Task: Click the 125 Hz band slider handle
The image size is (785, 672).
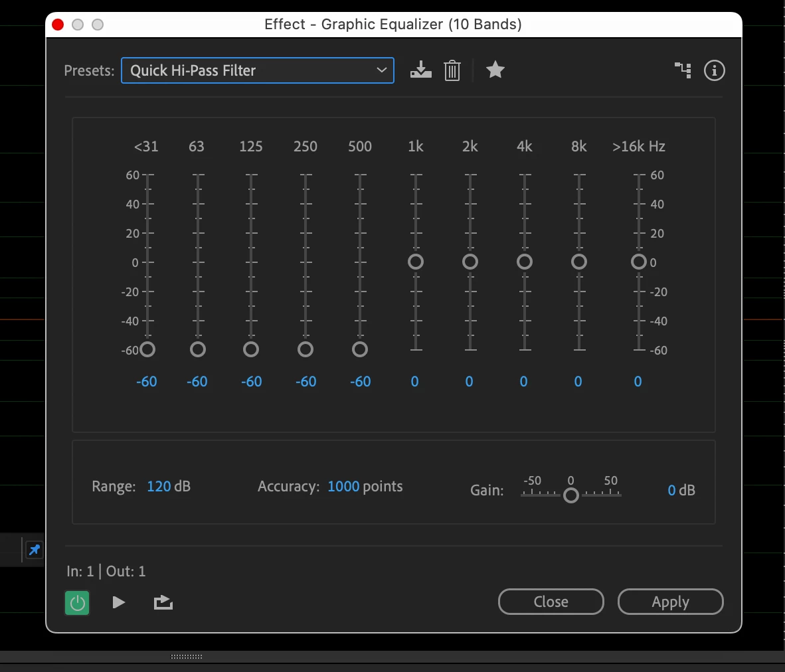Action: (251, 349)
